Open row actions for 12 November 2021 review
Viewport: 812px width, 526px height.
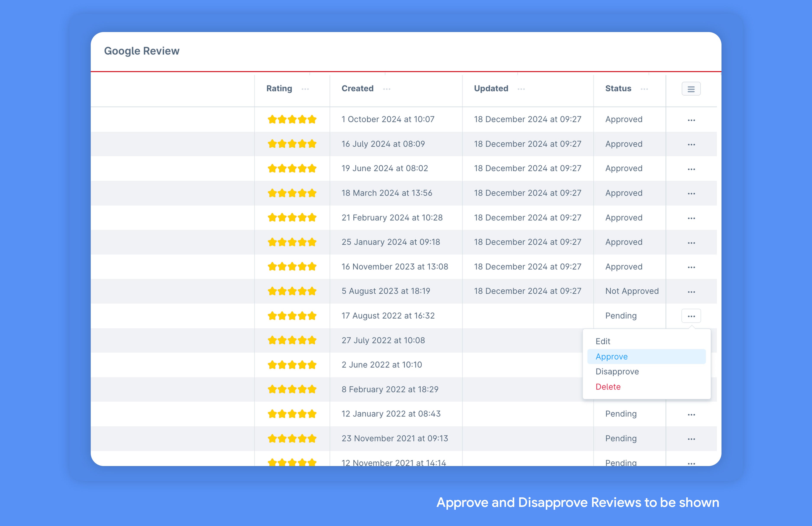(x=691, y=464)
